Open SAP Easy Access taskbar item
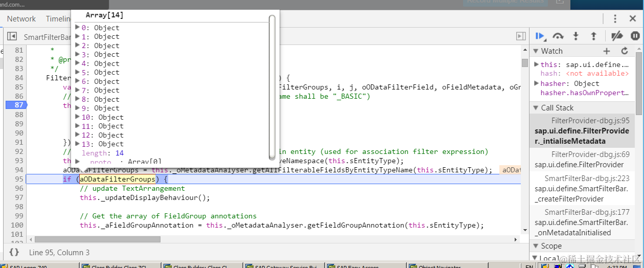The image size is (644, 268). pos(366,266)
